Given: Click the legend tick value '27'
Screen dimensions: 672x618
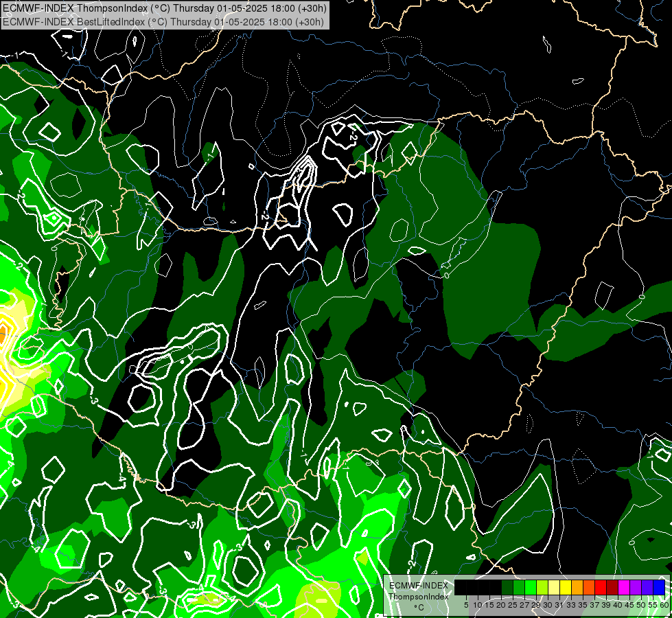Looking at the screenshot, I should tap(524, 605).
